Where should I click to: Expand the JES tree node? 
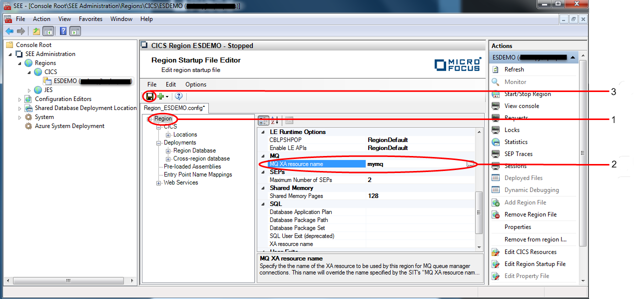click(x=29, y=90)
